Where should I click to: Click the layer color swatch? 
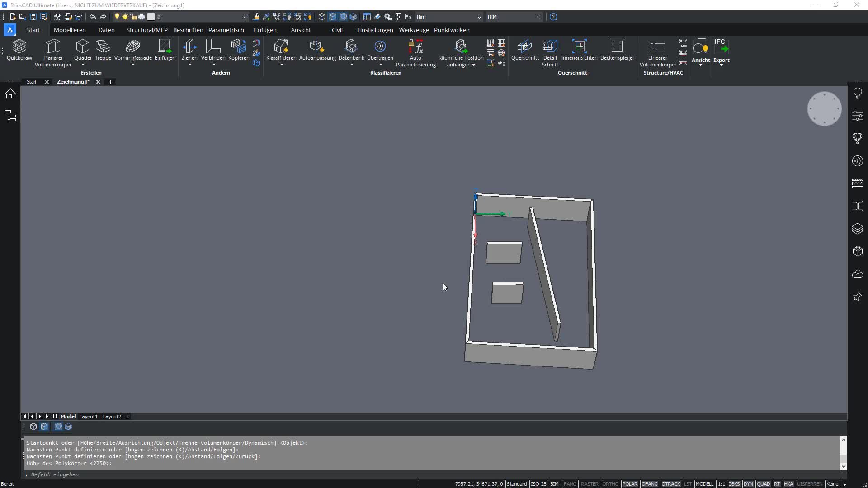click(151, 17)
